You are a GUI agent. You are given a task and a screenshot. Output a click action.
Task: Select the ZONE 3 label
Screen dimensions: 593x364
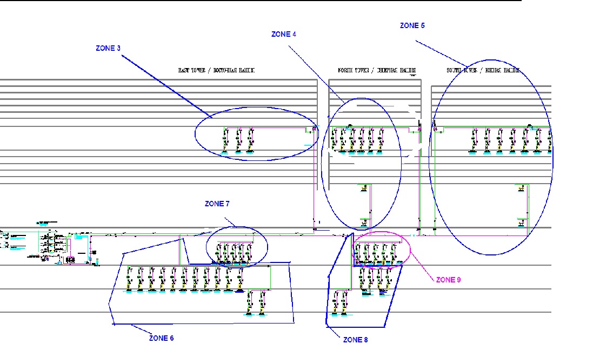pyautogui.click(x=108, y=48)
